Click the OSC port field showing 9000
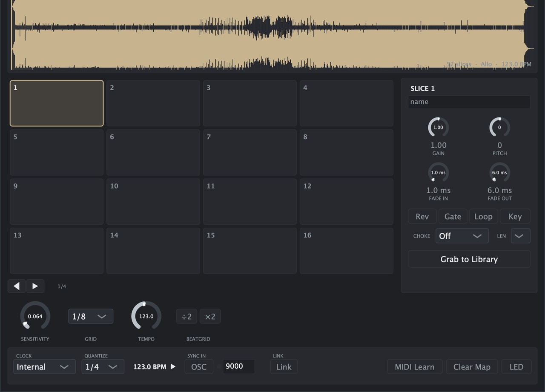 click(239, 366)
